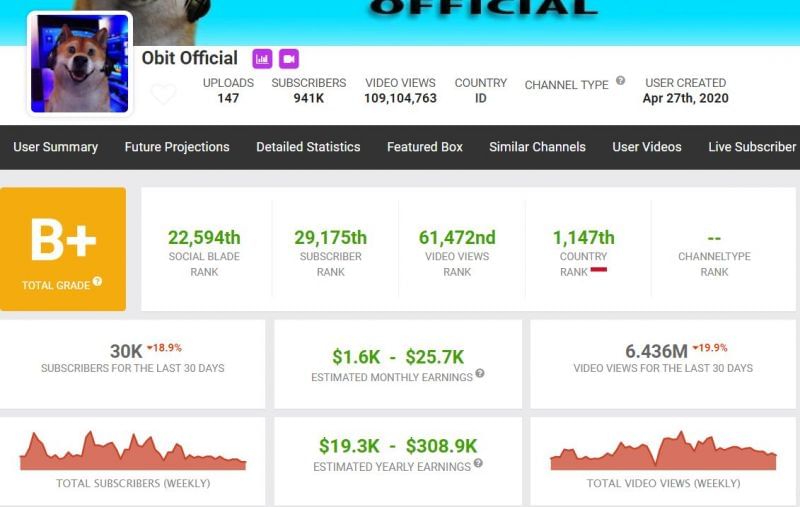
Task: Click the question mark beside Total Grade
Action: (x=97, y=283)
